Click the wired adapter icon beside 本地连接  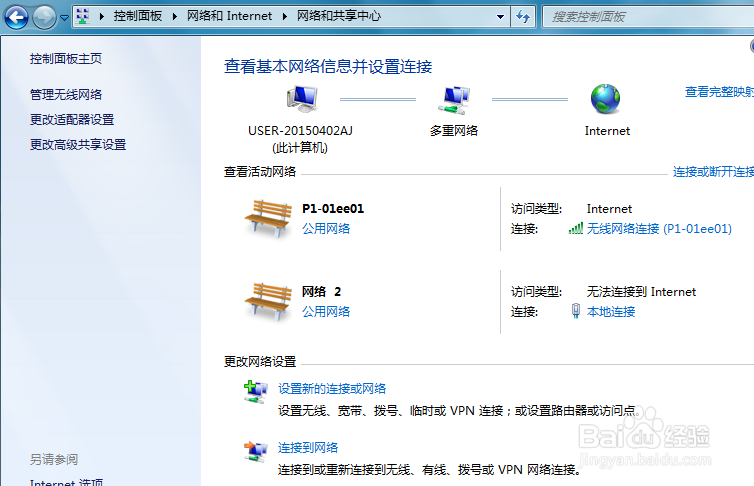(576, 311)
